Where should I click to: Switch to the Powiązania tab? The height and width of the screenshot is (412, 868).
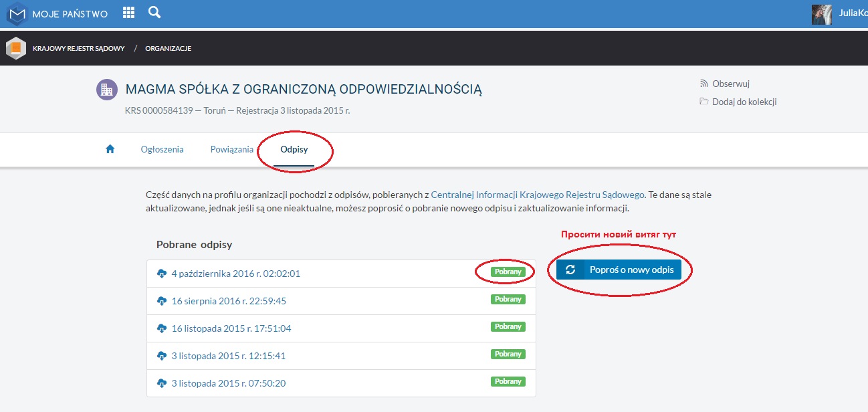[231, 149]
